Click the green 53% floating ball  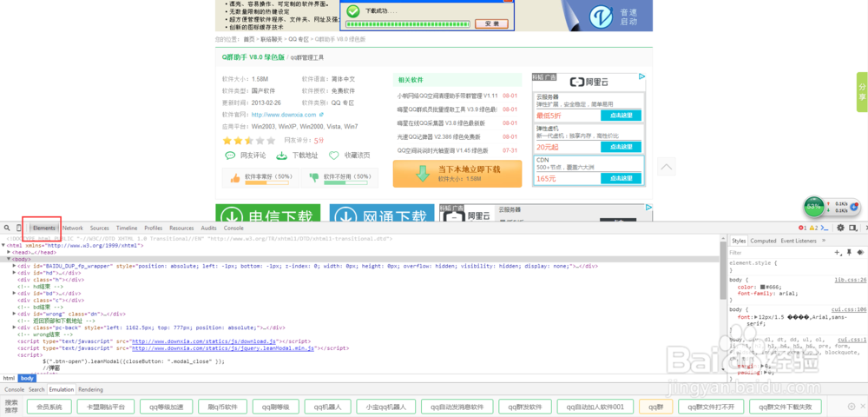(x=814, y=206)
